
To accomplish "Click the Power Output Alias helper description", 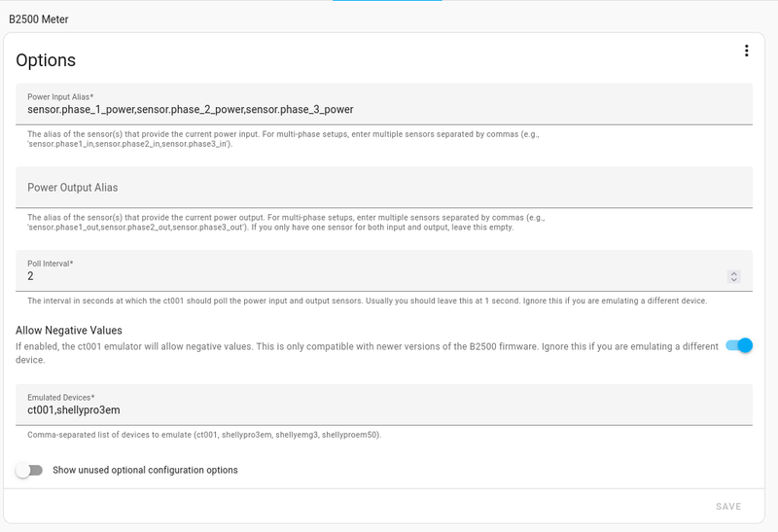I will click(x=286, y=223).
